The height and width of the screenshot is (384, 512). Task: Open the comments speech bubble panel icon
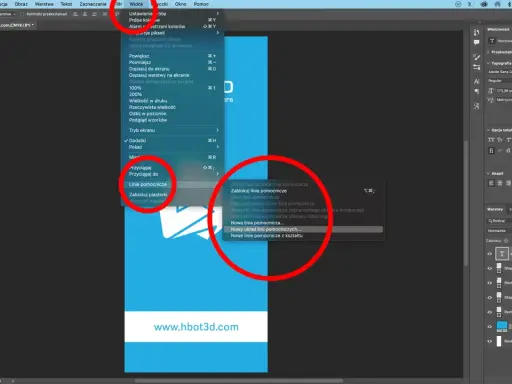pyautogui.click(x=477, y=42)
